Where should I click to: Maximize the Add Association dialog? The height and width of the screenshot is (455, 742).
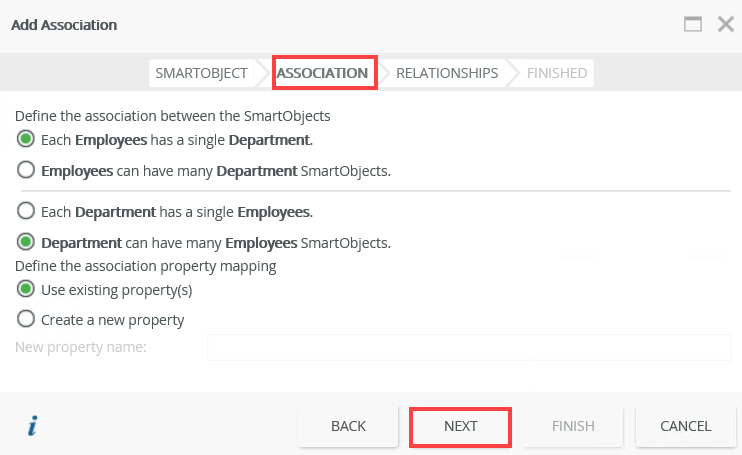pos(693,24)
